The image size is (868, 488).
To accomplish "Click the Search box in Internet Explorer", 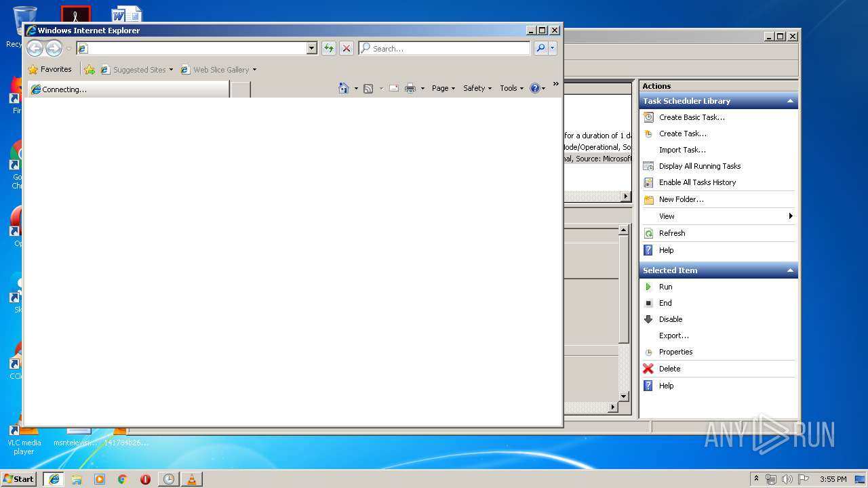I will point(445,48).
